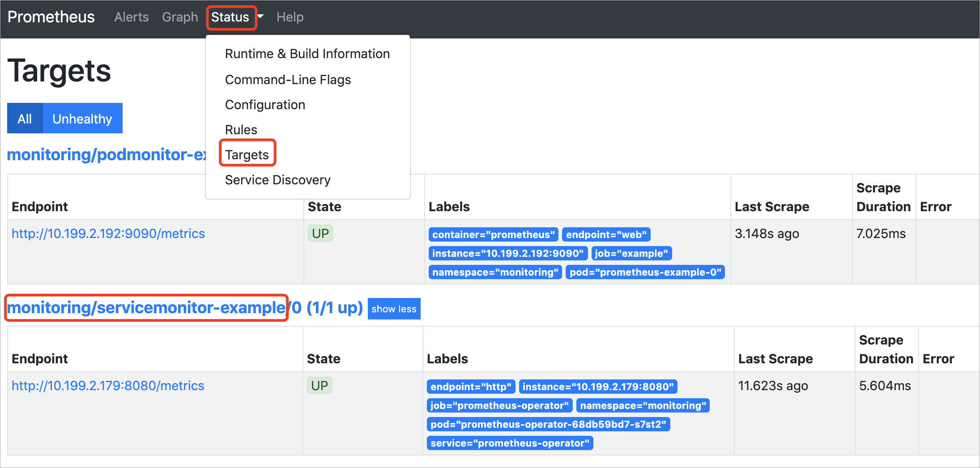Select Runtime & Build Information
980x468 pixels.
click(307, 54)
